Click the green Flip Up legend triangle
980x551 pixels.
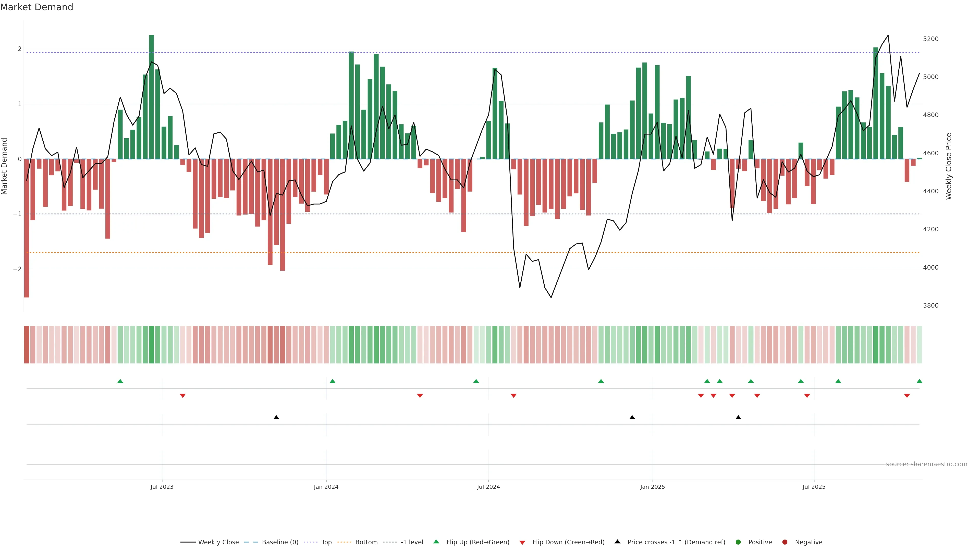(x=436, y=542)
